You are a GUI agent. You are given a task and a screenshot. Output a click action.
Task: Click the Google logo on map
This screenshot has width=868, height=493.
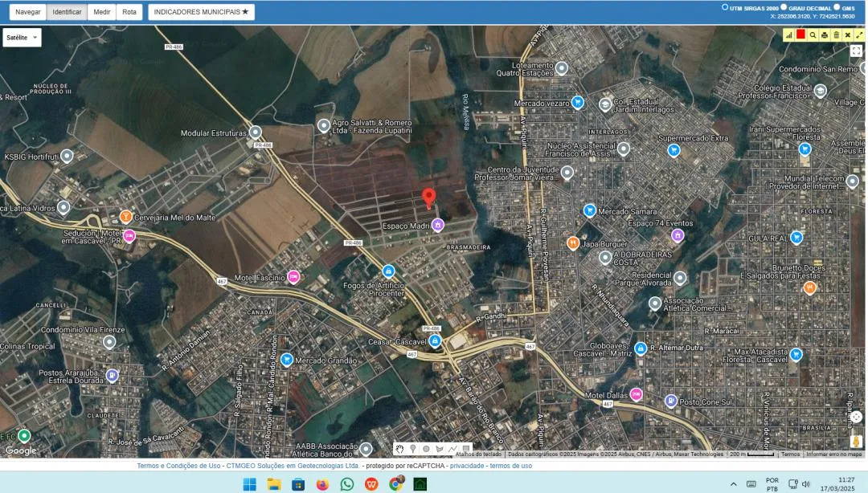21,450
